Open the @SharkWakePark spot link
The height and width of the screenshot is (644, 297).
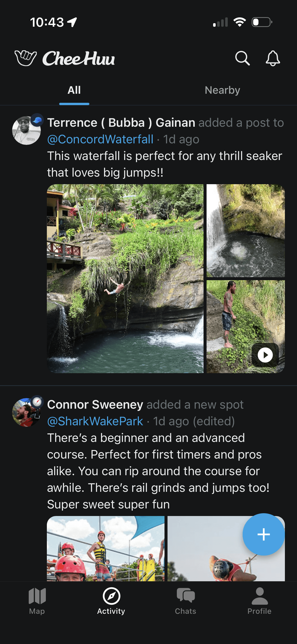coord(95,421)
